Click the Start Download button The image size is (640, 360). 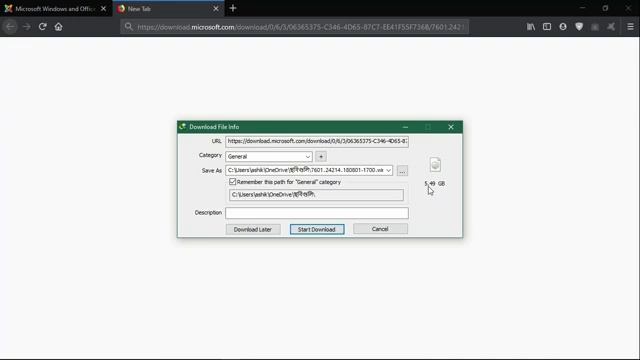[317, 229]
